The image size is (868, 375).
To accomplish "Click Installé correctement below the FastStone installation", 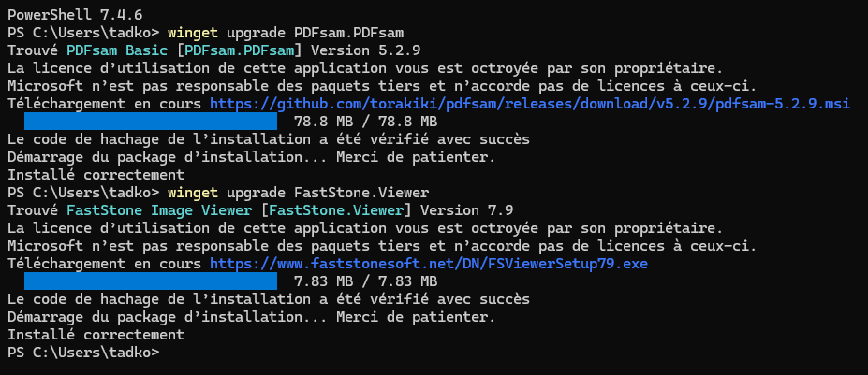I will click(x=96, y=335).
